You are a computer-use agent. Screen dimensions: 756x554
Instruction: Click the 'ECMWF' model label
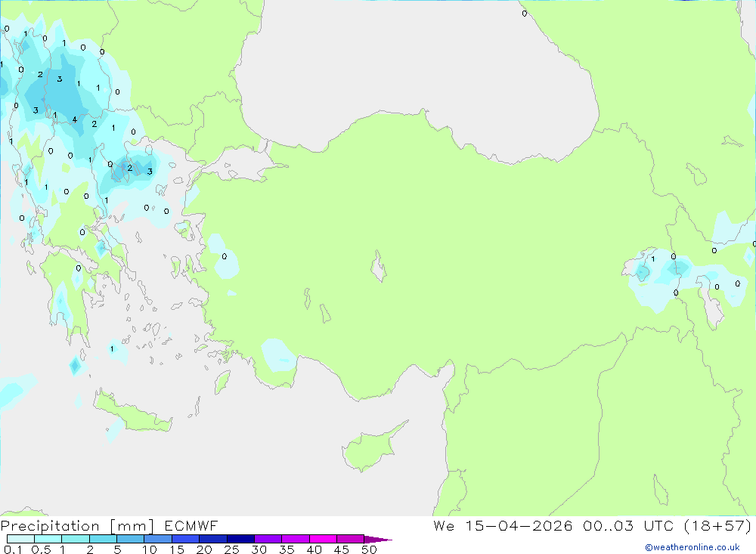pos(191,525)
